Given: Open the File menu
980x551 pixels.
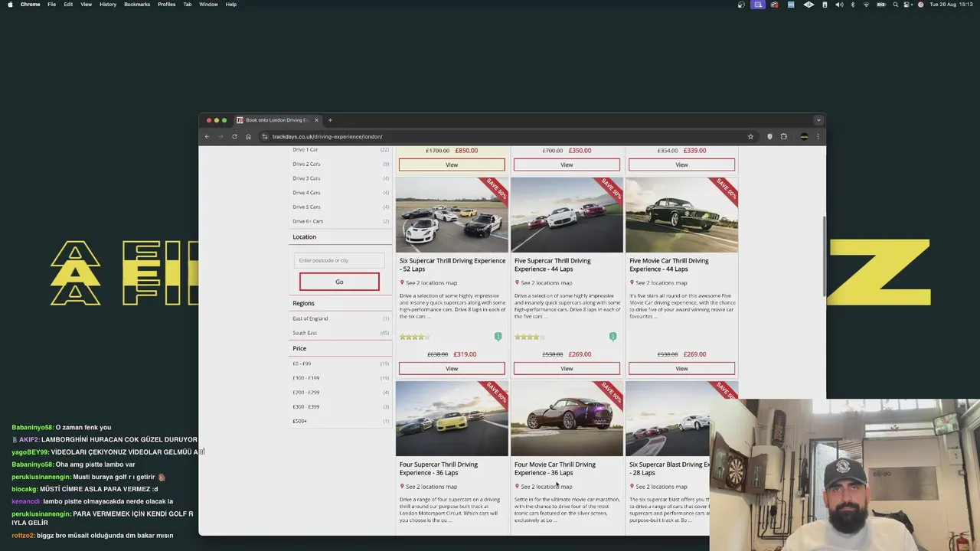Looking at the screenshot, I should pyautogui.click(x=51, y=5).
